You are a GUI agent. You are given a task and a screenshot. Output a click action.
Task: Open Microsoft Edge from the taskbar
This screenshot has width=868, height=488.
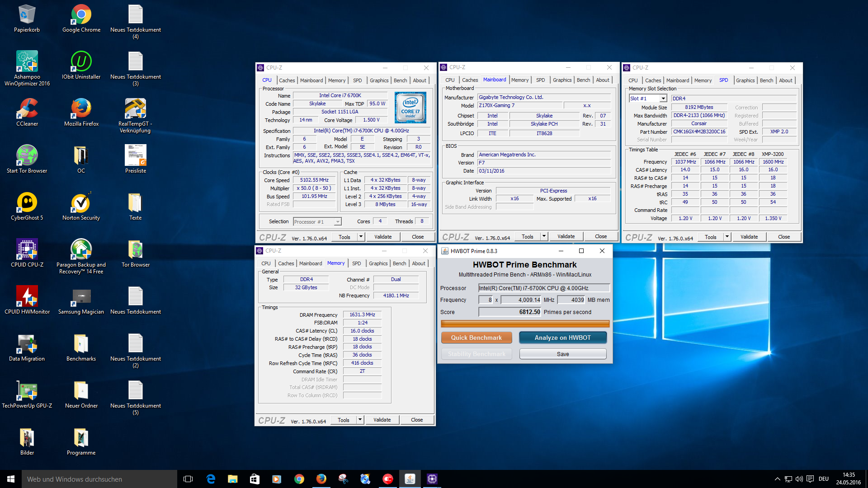click(211, 479)
